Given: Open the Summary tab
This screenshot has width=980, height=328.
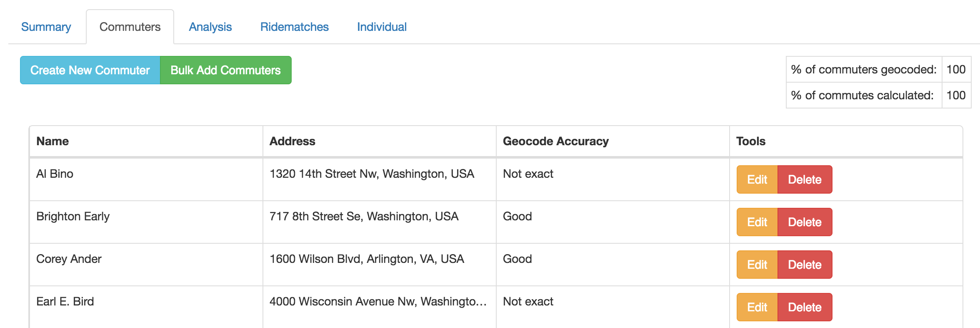Looking at the screenshot, I should [x=46, y=27].
